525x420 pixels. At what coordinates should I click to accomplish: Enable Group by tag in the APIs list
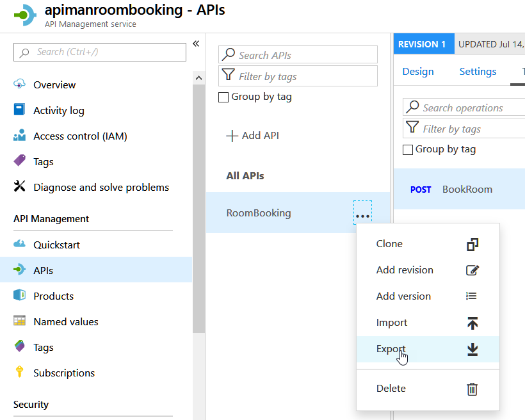[x=223, y=97]
